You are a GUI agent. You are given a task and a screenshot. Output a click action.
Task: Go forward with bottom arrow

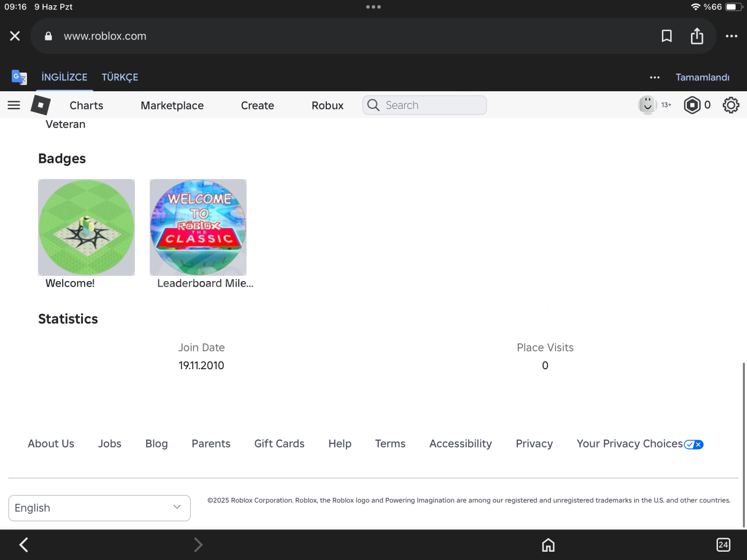point(198,544)
